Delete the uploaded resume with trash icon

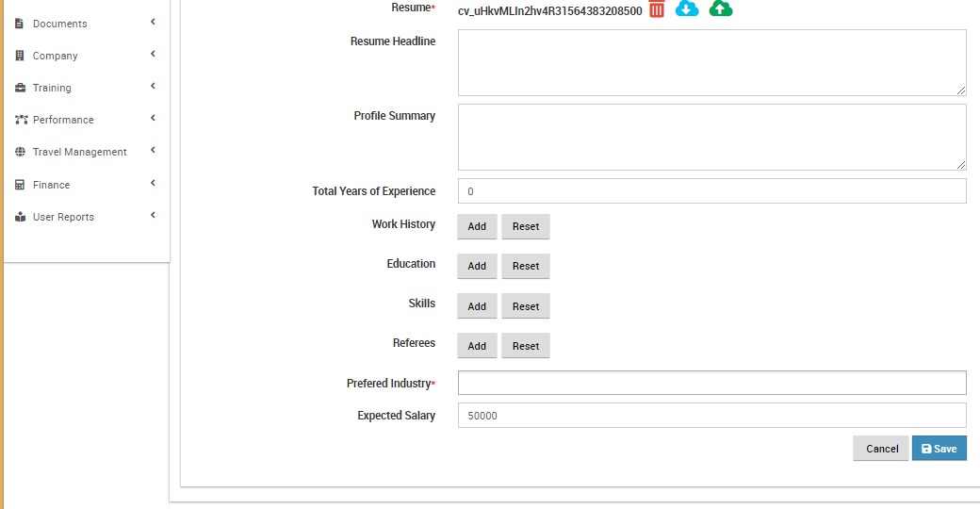click(656, 9)
